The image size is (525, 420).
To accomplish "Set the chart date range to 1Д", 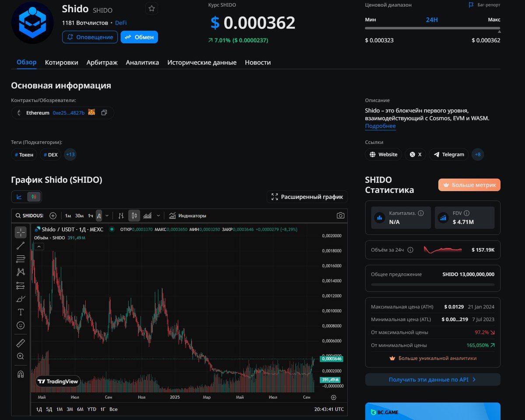I will pyautogui.click(x=39, y=409).
